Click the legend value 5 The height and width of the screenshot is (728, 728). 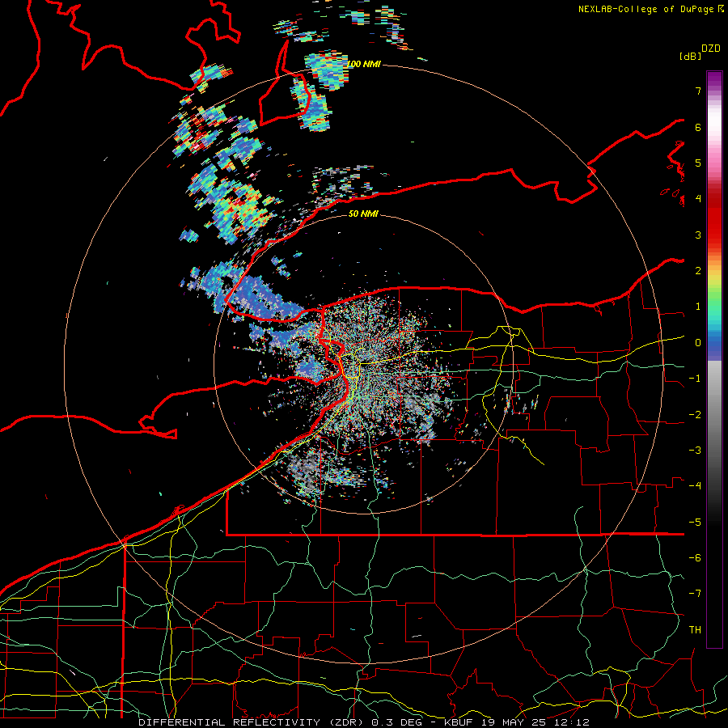698,163
